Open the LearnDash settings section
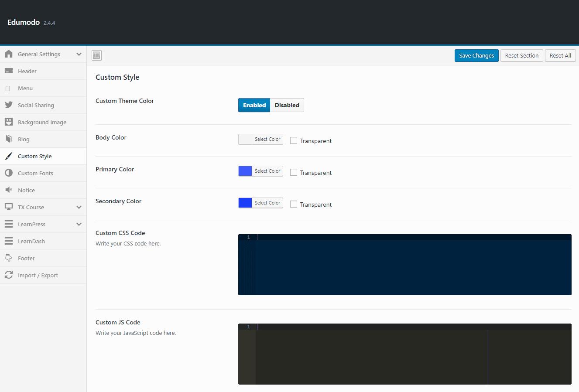Image resolution: width=579 pixels, height=392 pixels. coord(31,241)
